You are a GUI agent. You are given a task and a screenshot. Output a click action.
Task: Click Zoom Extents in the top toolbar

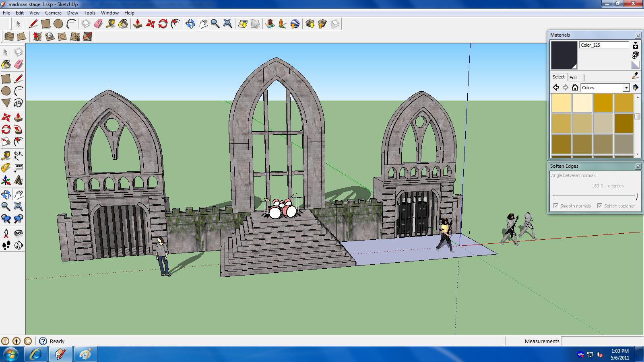point(227,24)
